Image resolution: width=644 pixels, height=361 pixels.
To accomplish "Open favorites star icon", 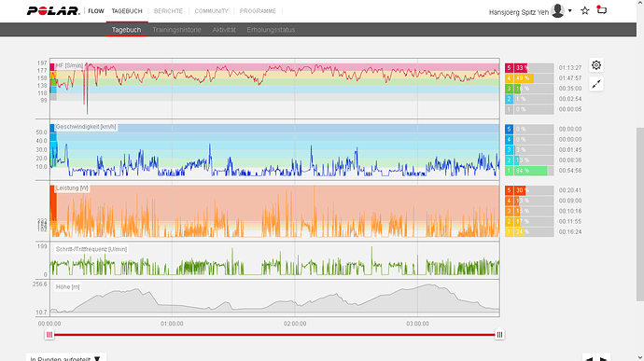I will pyautogui.click(x=585, y=10).
